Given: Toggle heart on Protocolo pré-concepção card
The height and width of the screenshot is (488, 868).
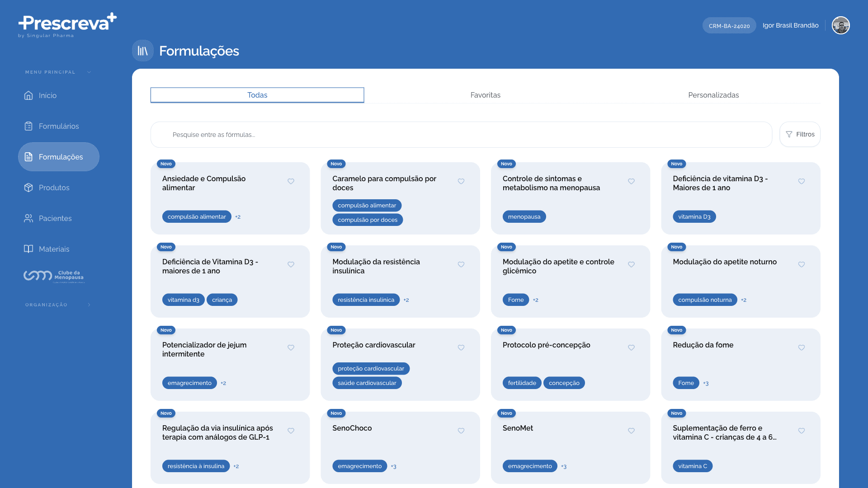Looking at the screenshot, I should point(632,347).
